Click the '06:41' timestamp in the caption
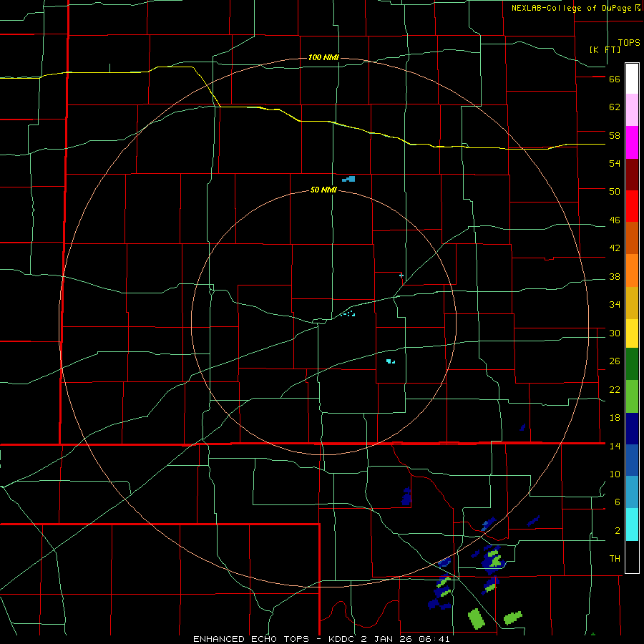Screen dimensions: 644x644 (434, 639)
